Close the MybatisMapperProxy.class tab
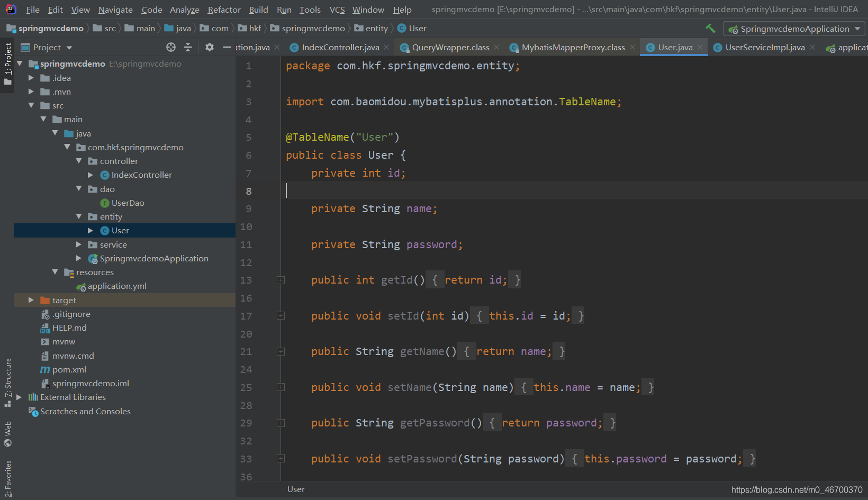Image resolution: width=868 pixels, height=500 pixels. click(x=632, y=47)
